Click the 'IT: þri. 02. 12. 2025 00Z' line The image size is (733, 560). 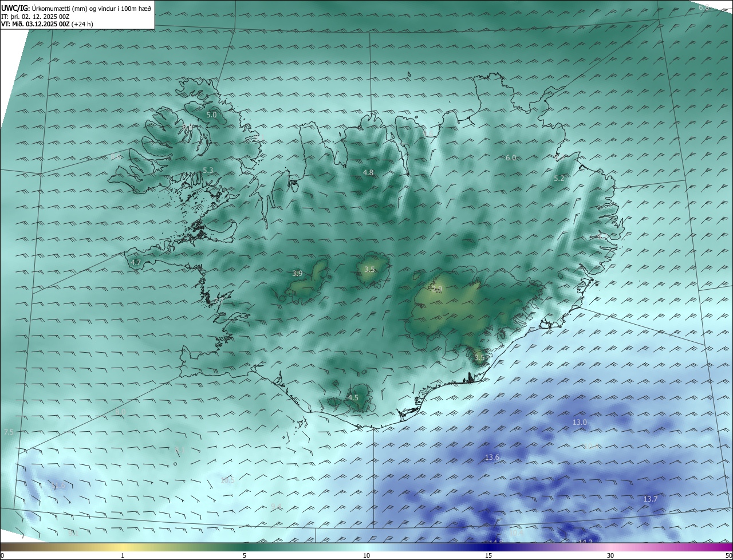[x=36, y=17]
